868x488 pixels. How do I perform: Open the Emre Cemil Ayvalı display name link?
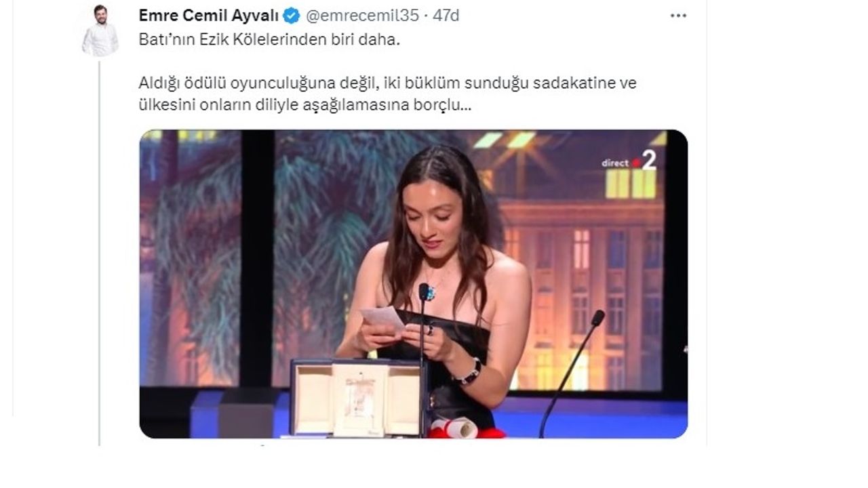(209, 16)
